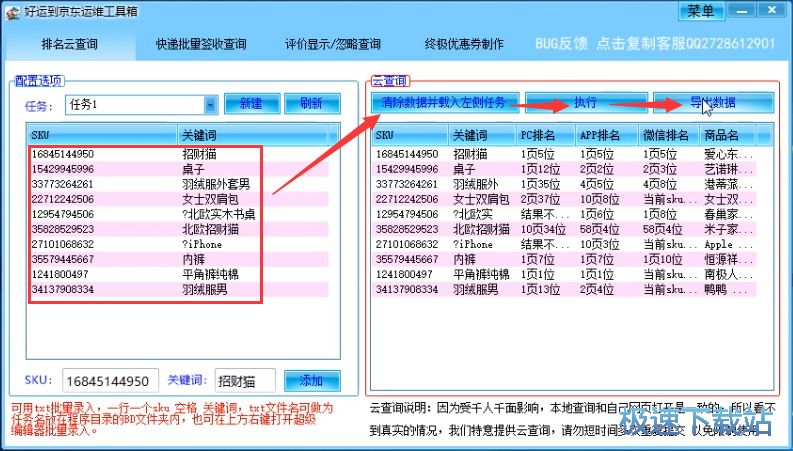Focus the SKU input field
Screen dimensions: 793x451
coord(110,381)
